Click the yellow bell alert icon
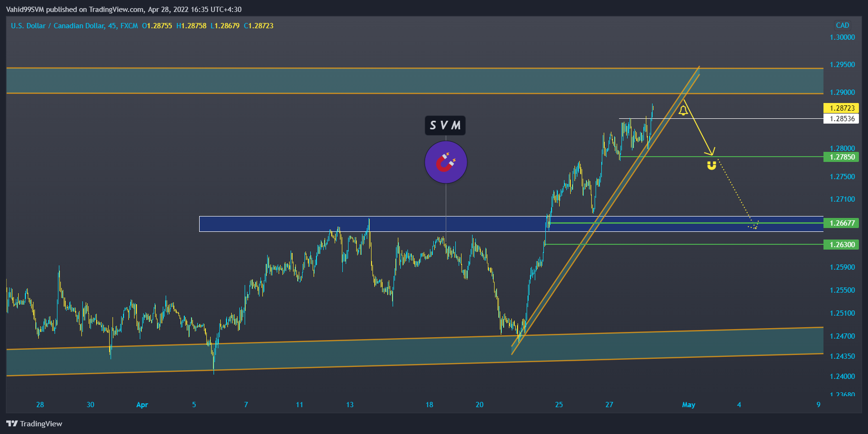Viewport: 868px width, 434px height. click(x=683, y=111)
